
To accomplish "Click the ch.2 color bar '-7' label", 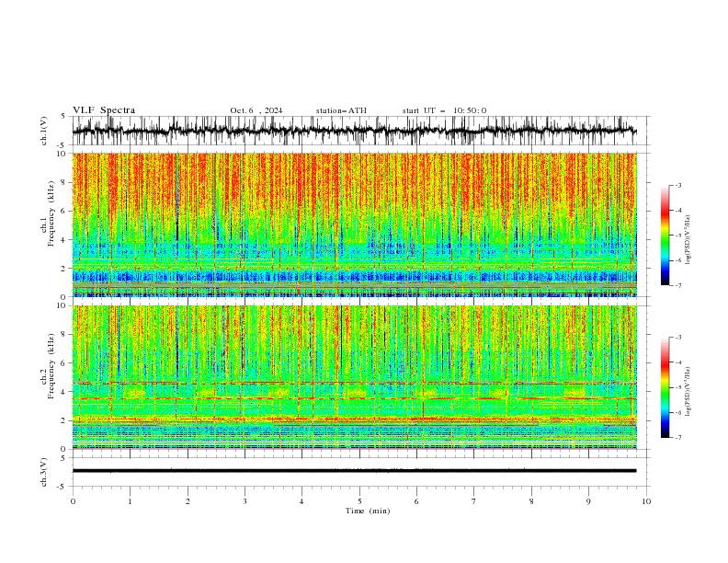I will click(678, 437).
